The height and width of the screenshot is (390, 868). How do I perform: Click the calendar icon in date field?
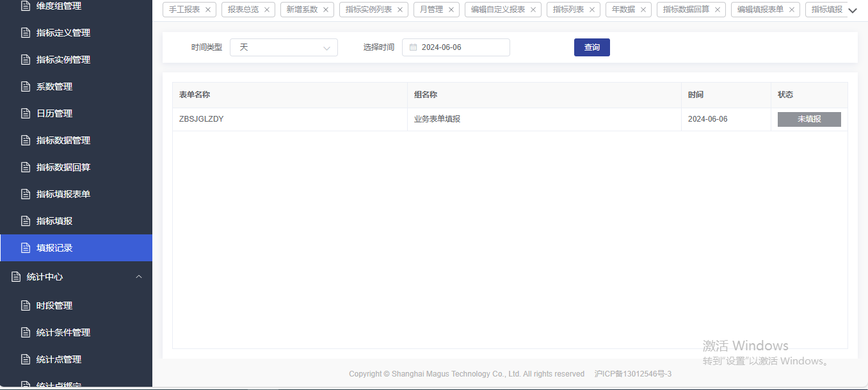(413, 47)
